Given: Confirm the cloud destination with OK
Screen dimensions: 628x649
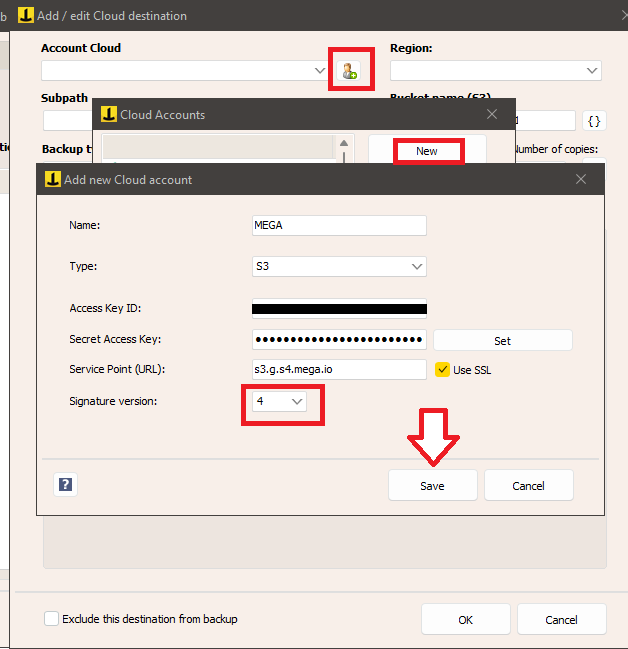Looking at the screenshot, I should [x=465, y=620].
